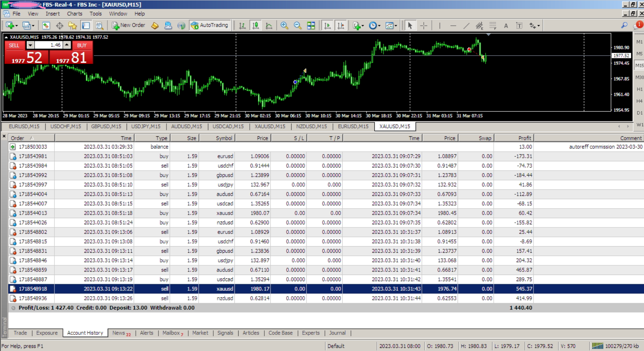Viewport: 644px width, 351px height.
Task: Toggle the Data Window crosshair-target icon
Action: [59, 25]
